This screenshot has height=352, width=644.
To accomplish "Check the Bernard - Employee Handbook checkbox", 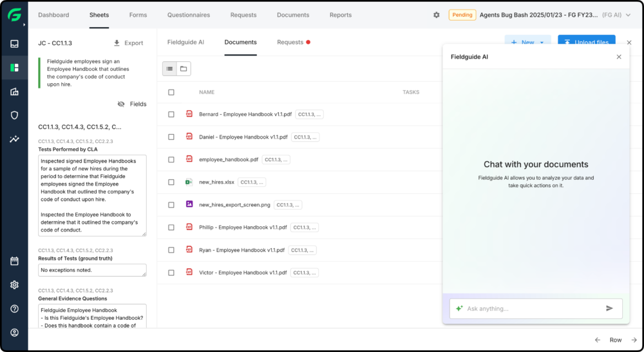I will coord(171,114).
